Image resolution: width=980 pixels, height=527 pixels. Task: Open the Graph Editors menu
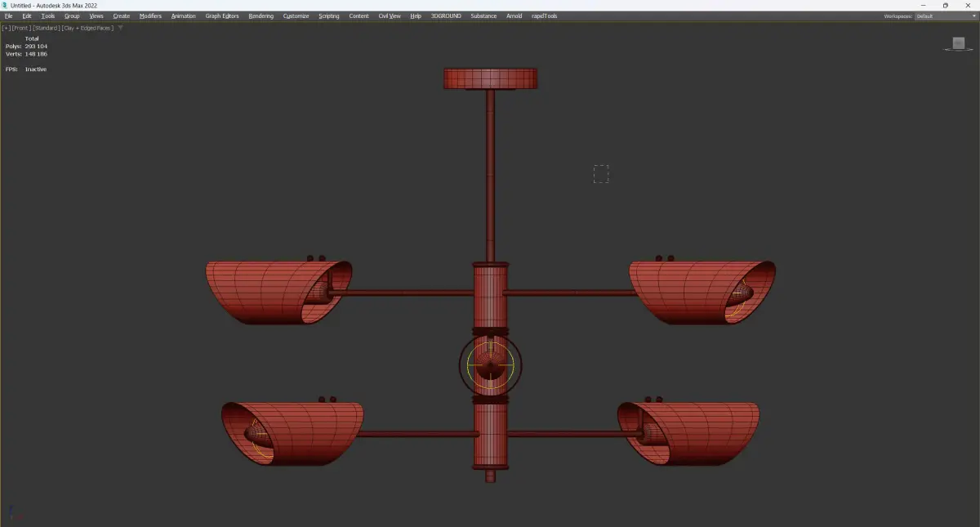[222, 16]
